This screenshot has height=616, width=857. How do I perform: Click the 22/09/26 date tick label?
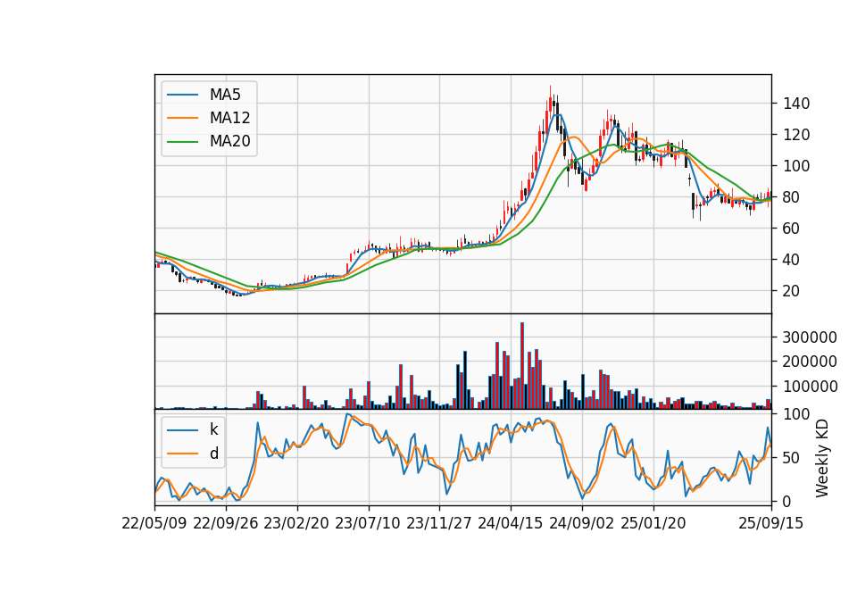pos(226,523)
